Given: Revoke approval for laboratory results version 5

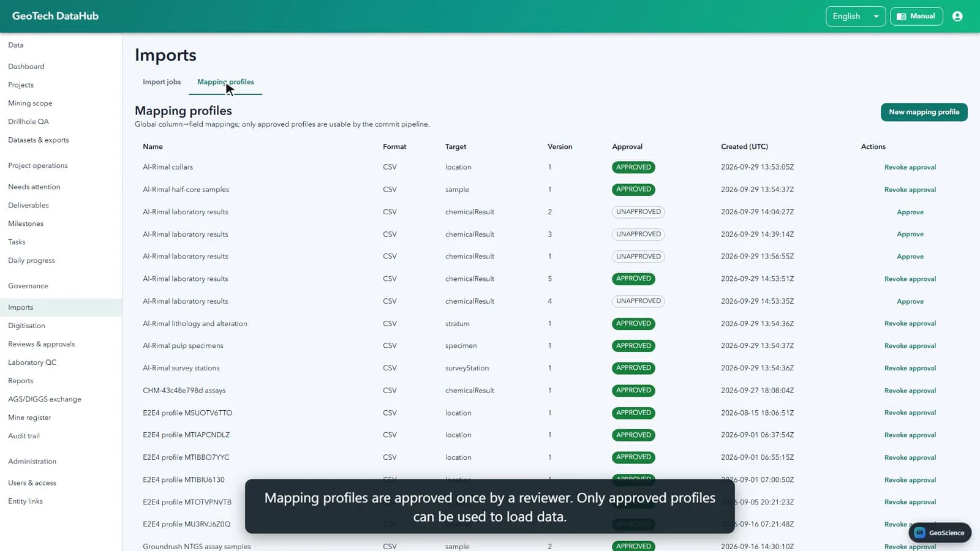Looking at the screenshot, I should [x=910, y=279].
